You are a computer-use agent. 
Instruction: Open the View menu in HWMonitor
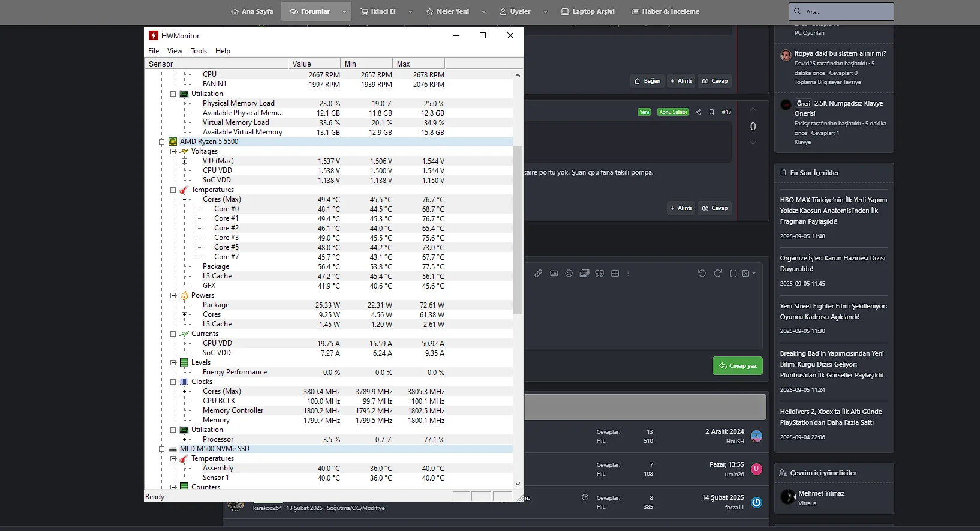(x=175, y=51)
